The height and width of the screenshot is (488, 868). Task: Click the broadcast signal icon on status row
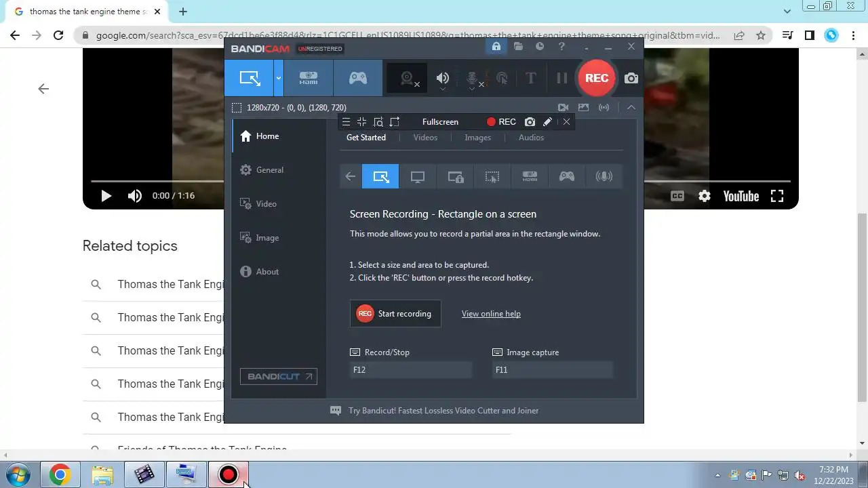point(604,108)
